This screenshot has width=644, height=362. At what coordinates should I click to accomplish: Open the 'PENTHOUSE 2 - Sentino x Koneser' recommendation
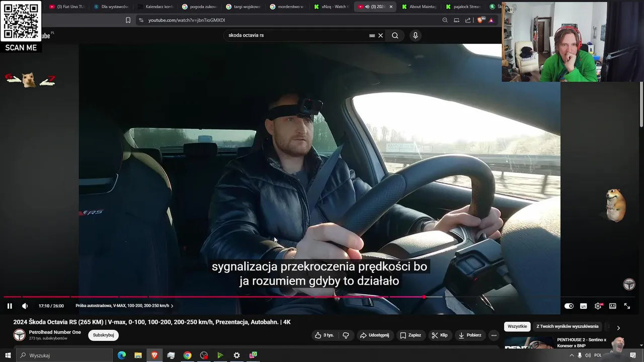582,343
